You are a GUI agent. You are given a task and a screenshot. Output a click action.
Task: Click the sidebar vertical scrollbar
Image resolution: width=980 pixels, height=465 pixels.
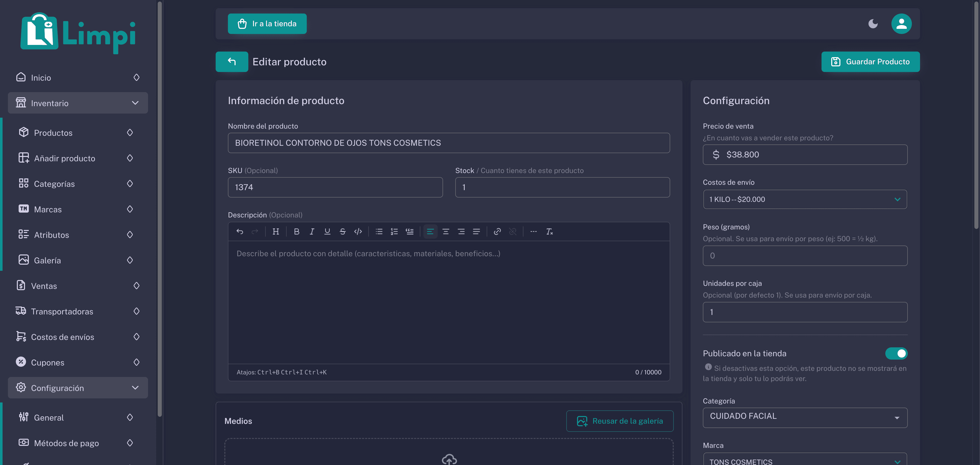pyautogui.click(x=160, y=209)
